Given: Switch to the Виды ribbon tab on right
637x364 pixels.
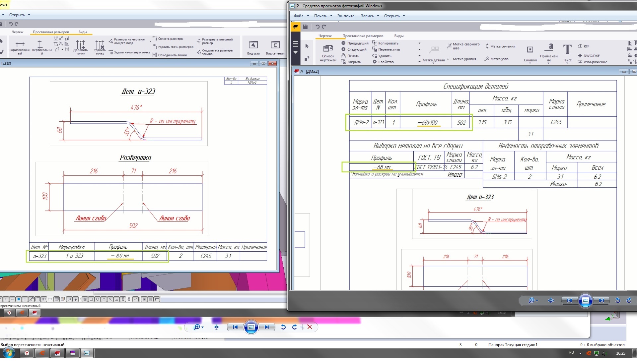Looking at the screenshot, I should tap(399, 36).
